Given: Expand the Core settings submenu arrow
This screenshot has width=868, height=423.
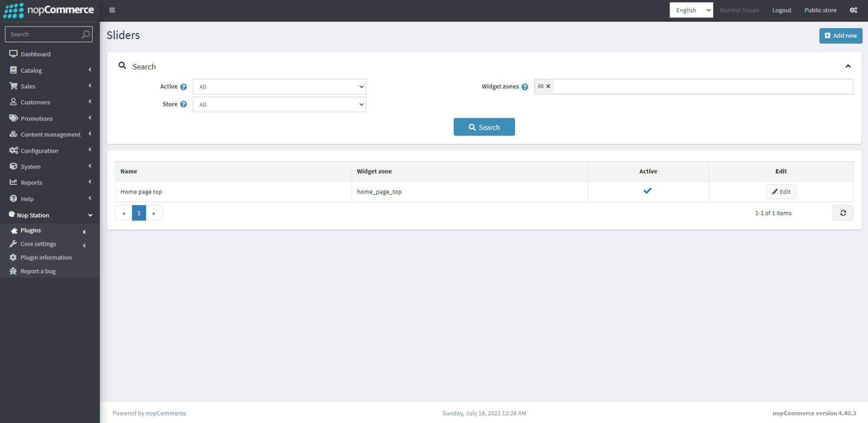Looking at the screenshot, I should (x=84, y=245).
